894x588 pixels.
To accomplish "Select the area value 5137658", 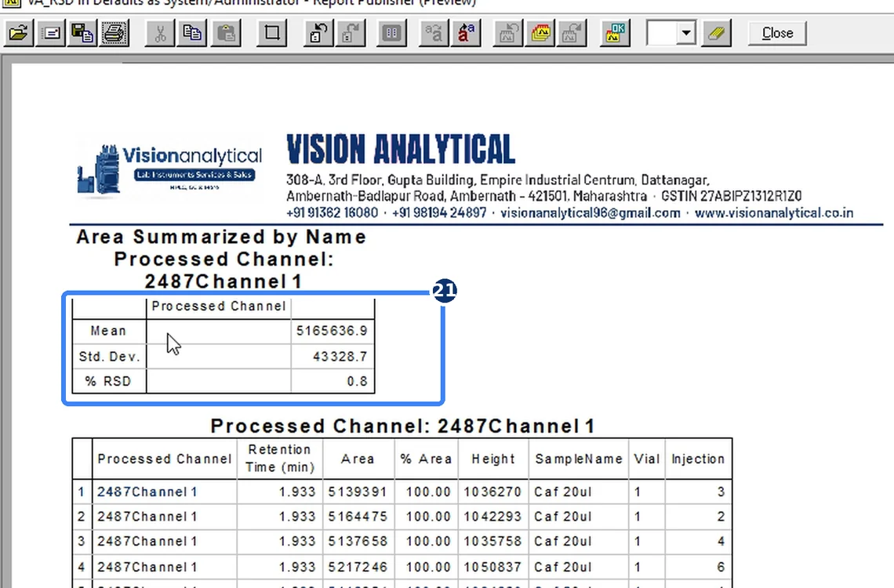I will coord(358,541).
